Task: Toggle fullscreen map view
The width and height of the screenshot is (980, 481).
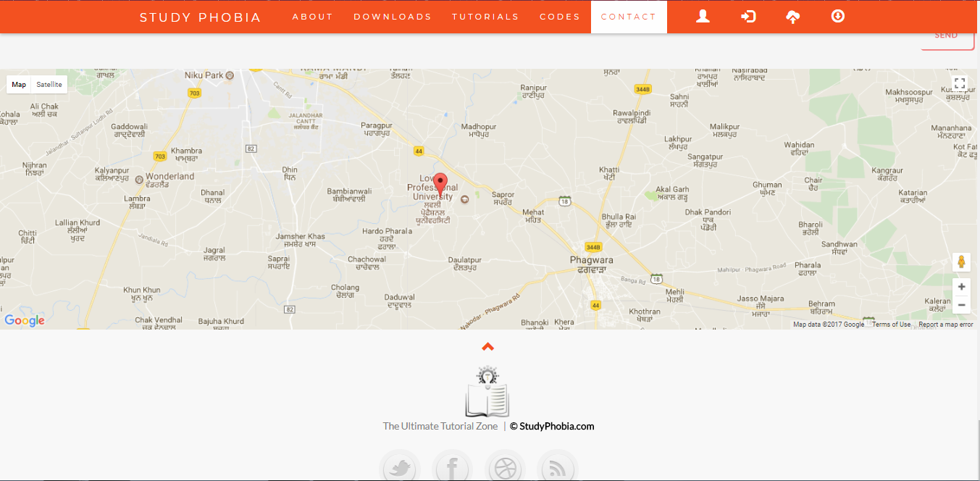Action: (x=960, y=83)
